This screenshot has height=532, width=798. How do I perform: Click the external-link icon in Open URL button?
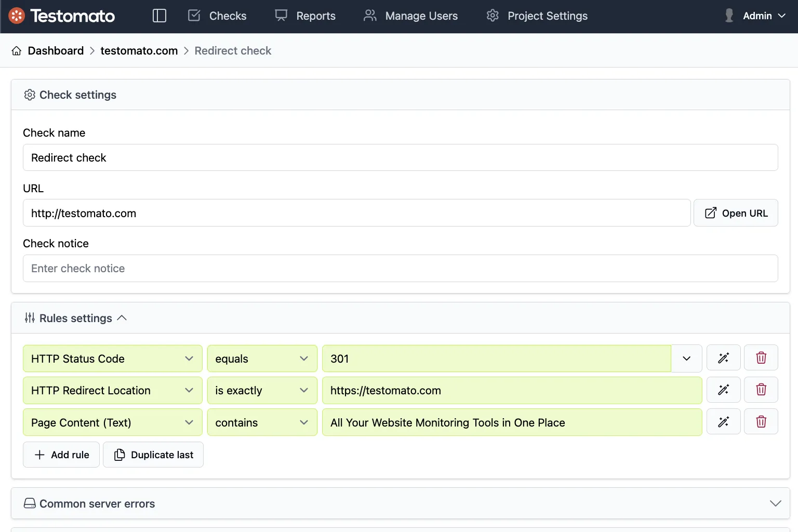(710, 212)
